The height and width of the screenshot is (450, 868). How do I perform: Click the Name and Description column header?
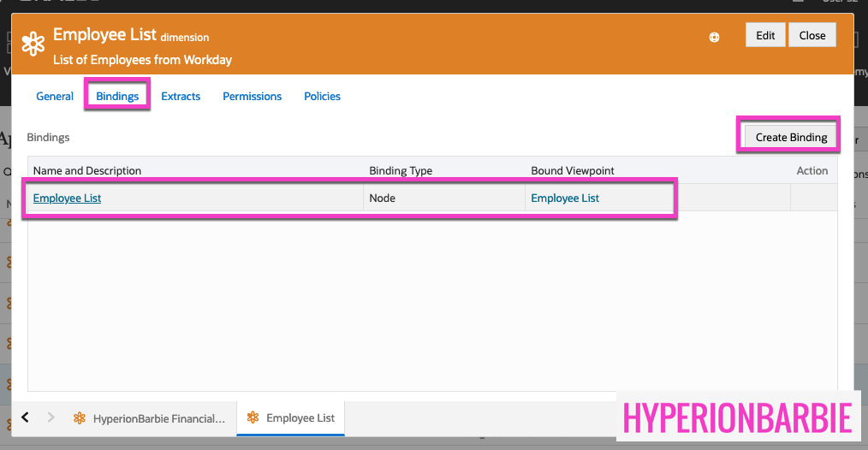tap(87, 171)
